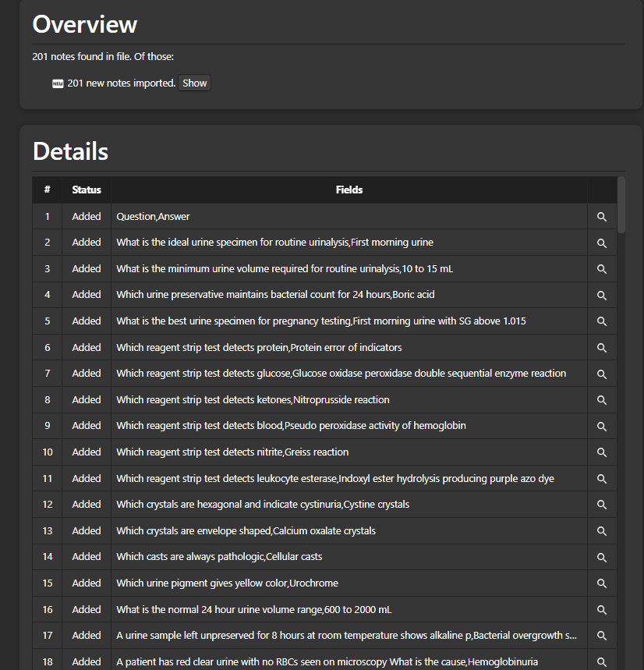Select the glucose oxidase peroxidase row text
644x670 pixels.
(x=341, y=374)
